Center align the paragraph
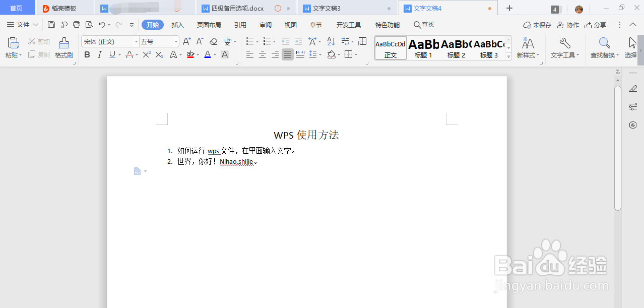Image resolution: width=644 pixels, height=308 pixels. point(263,54)
